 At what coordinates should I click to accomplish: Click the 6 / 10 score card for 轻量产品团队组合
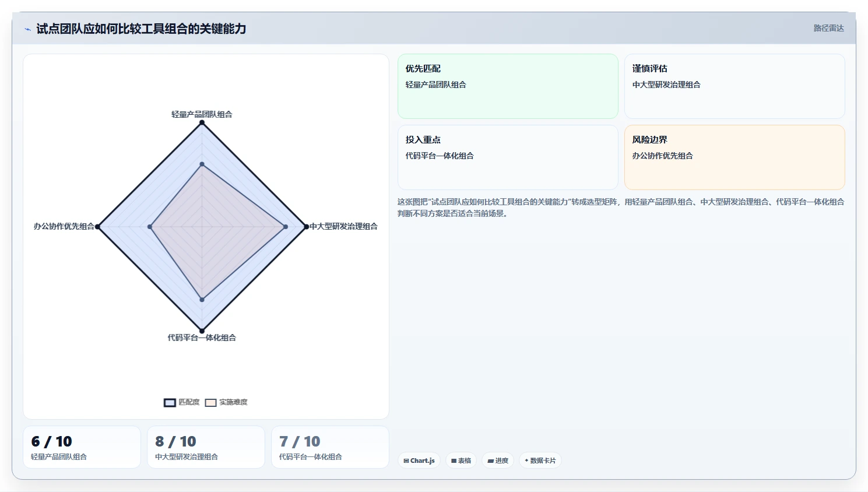click(82, 447)
